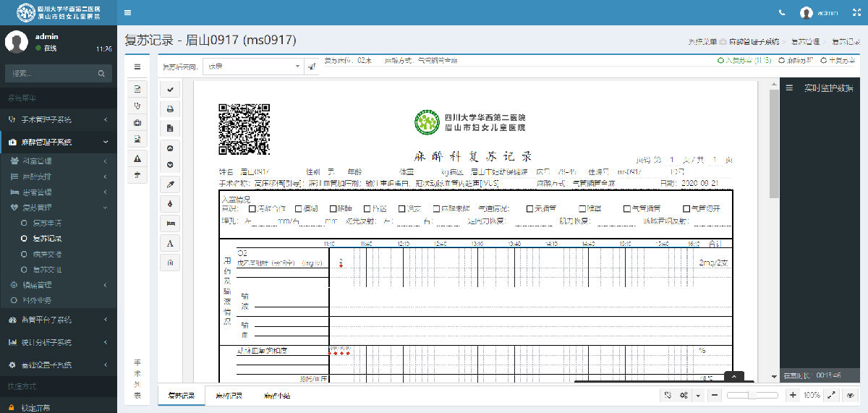The width and height of the screenshot is (868, 413).
Task: Click the 锁定屏幕 shortcut link
Action: [x=35, y=408]
